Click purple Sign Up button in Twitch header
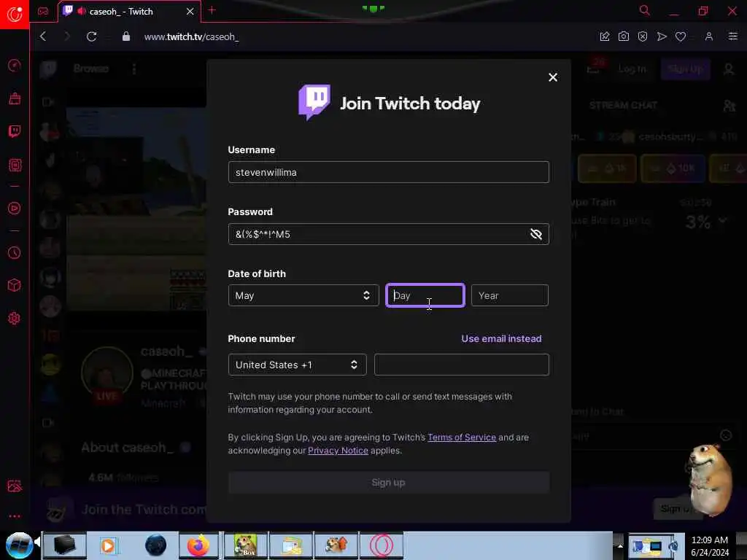 (685, 69)
